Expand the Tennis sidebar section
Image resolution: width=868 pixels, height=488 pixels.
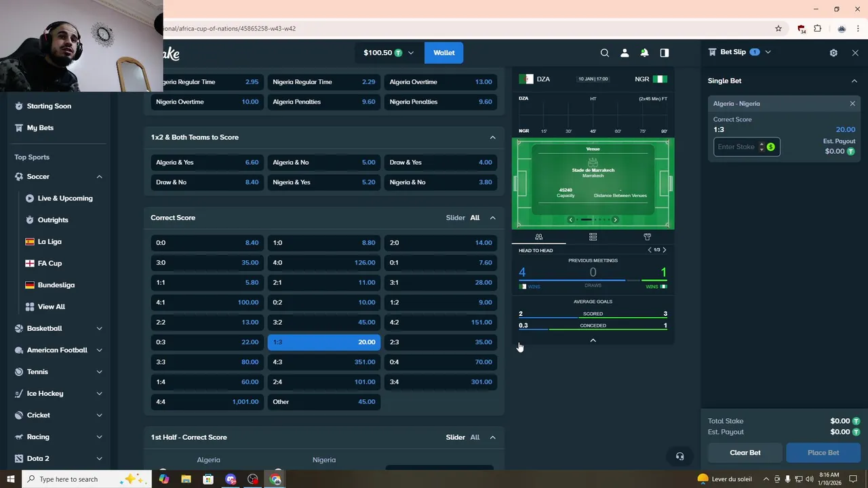click(99, 371)
